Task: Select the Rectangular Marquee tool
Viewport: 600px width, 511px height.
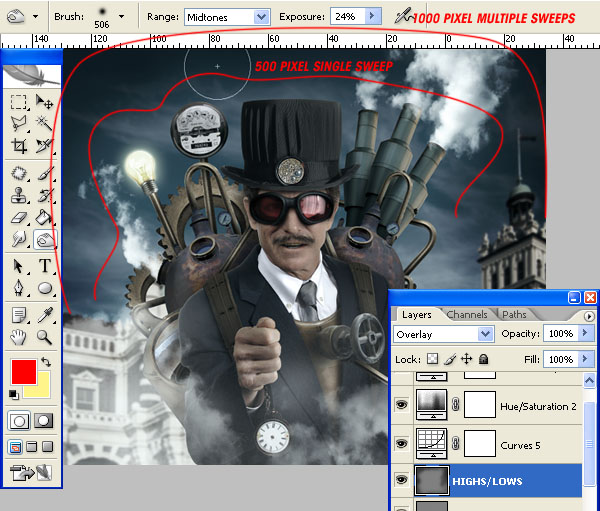Action: (18, 102)
